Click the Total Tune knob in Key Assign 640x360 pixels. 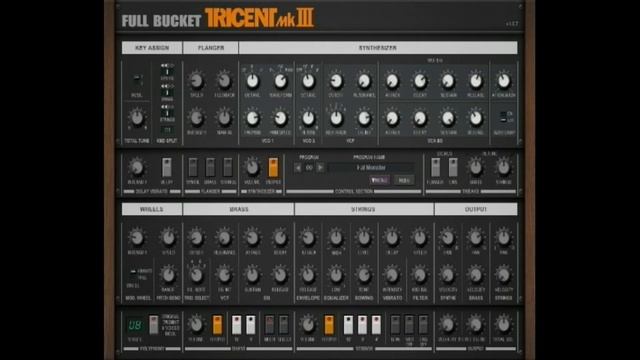tap(137, 118)
